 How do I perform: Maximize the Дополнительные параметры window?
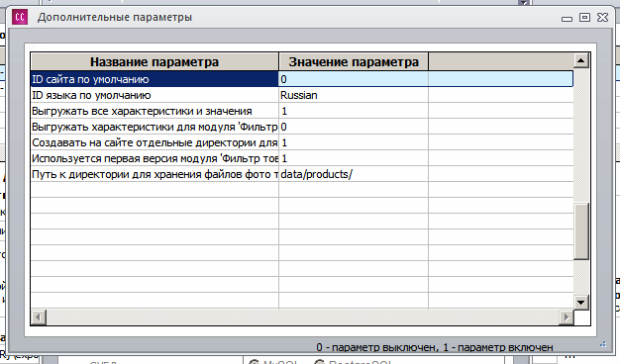click(584, 18)
